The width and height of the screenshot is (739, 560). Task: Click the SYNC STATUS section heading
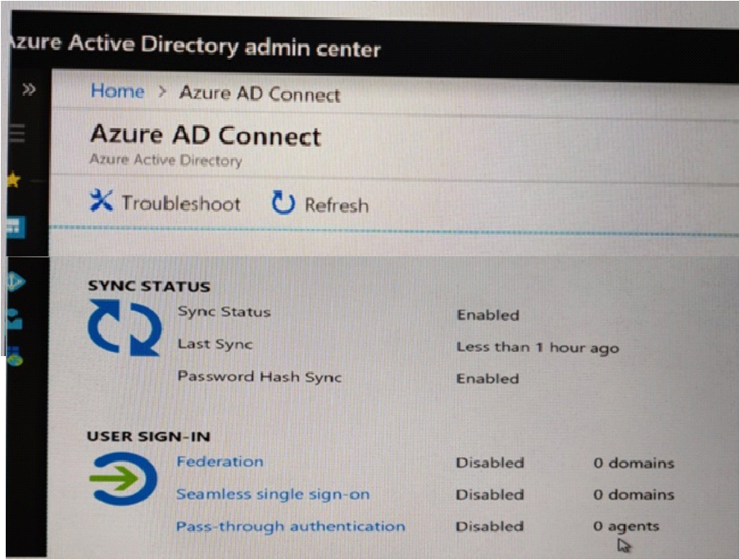point(149,287)
